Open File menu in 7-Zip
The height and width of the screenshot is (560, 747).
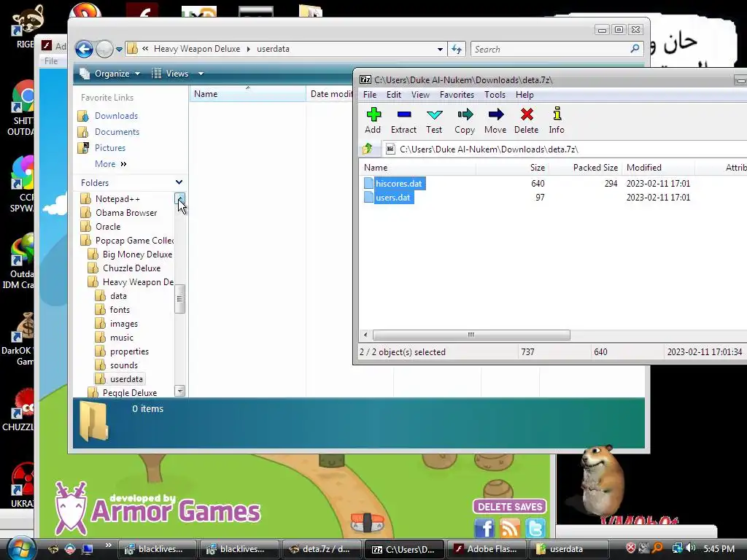click(370, 95)
